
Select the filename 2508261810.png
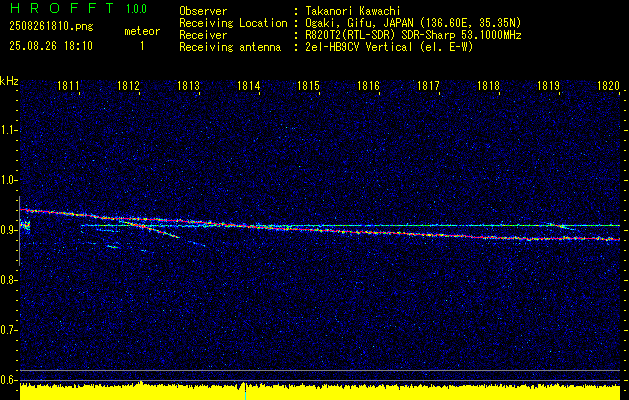point(51,27)
